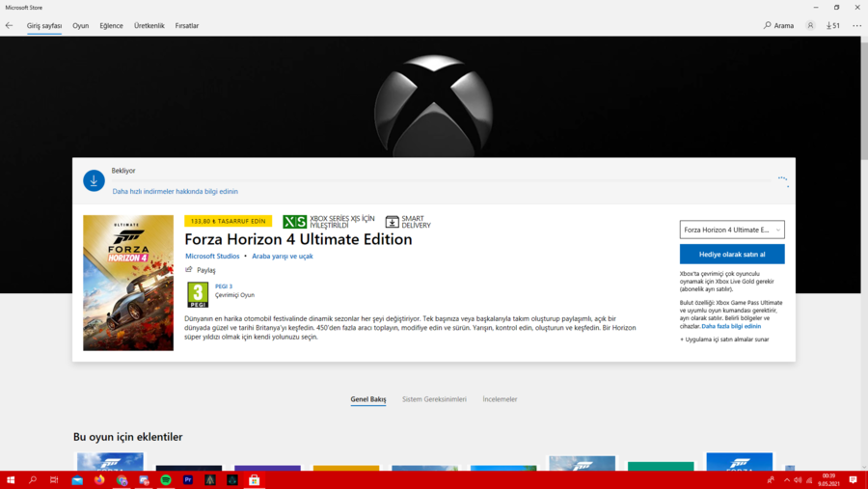
Task: Click the Hediye olarak satın al button
Action: click(x=732, y=255)
